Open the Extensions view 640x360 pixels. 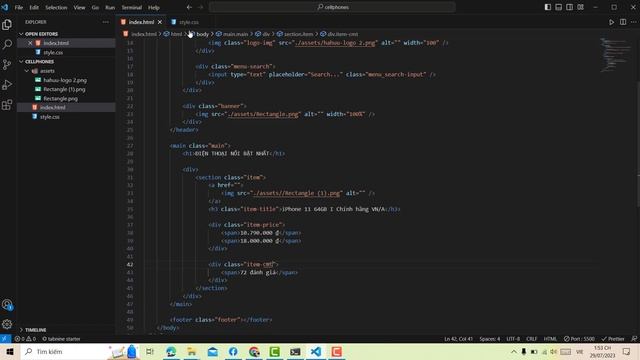(7, 104)
